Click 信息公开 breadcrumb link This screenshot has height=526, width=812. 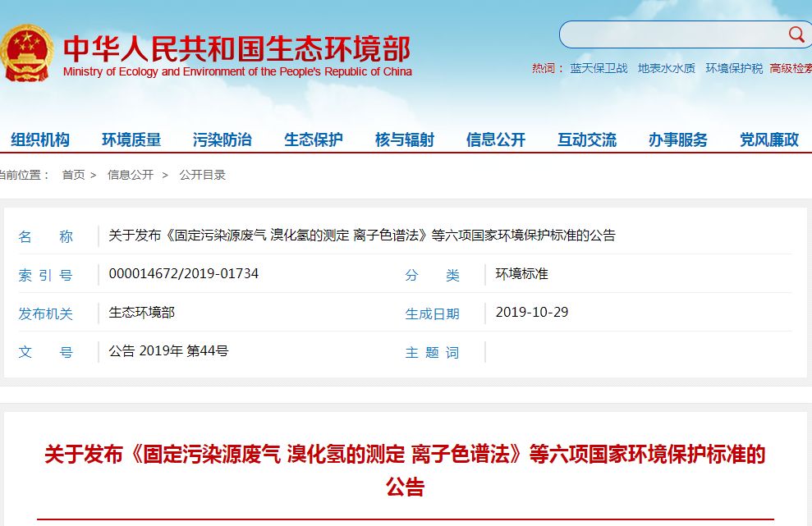coord(130,175)
